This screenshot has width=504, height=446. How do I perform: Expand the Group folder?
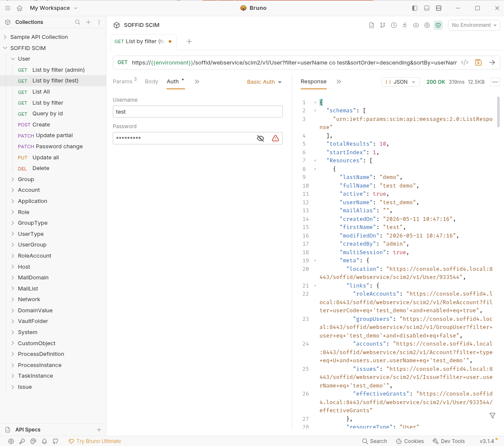tap(13, 179)
